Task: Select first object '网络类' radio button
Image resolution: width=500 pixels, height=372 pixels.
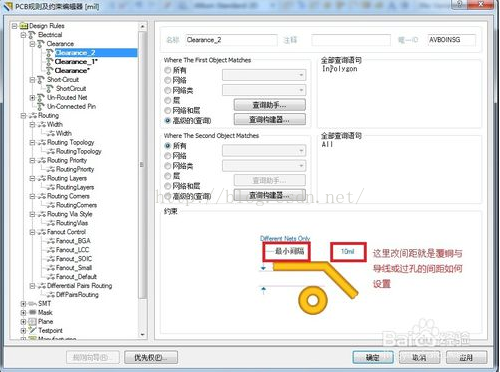Action: click(x=168, y=90)
